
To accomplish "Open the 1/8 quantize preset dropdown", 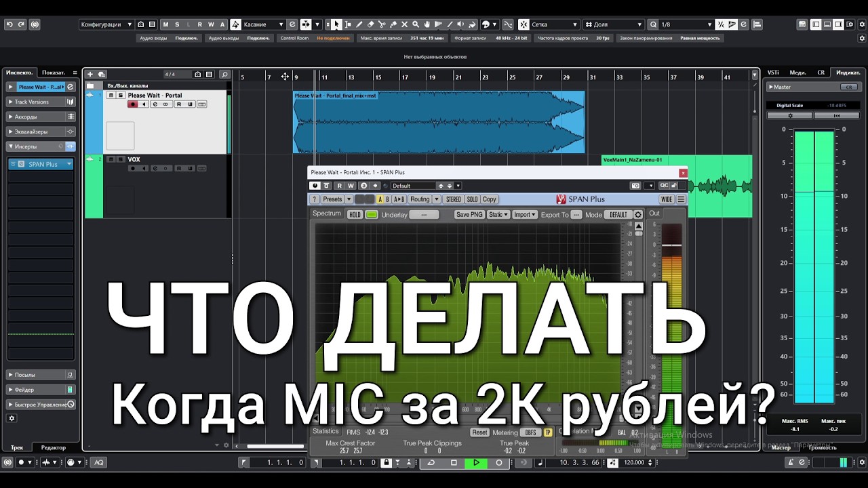I will (687, 24).
